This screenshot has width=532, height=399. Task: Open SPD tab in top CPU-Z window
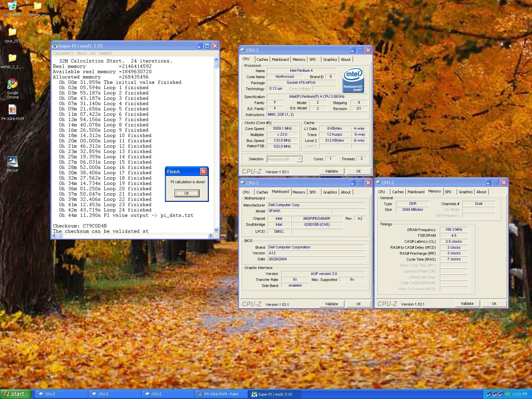pyautogui.click(x=313, y=60)
